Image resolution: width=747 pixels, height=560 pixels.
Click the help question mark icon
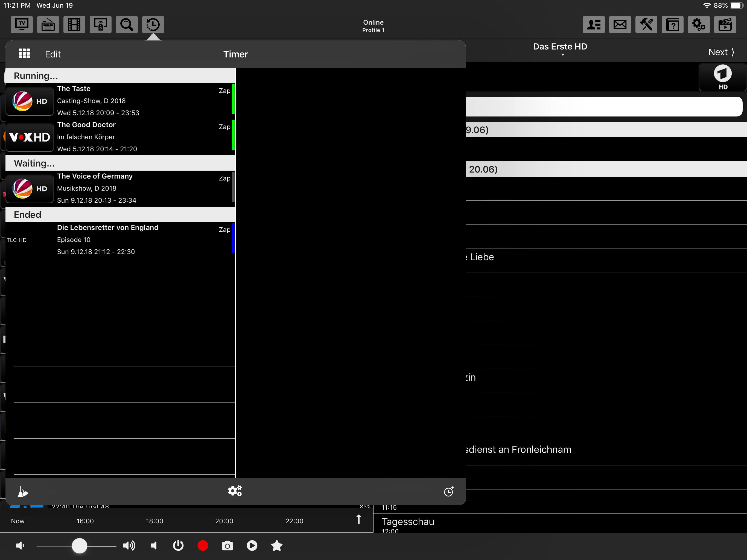(672, 24)
